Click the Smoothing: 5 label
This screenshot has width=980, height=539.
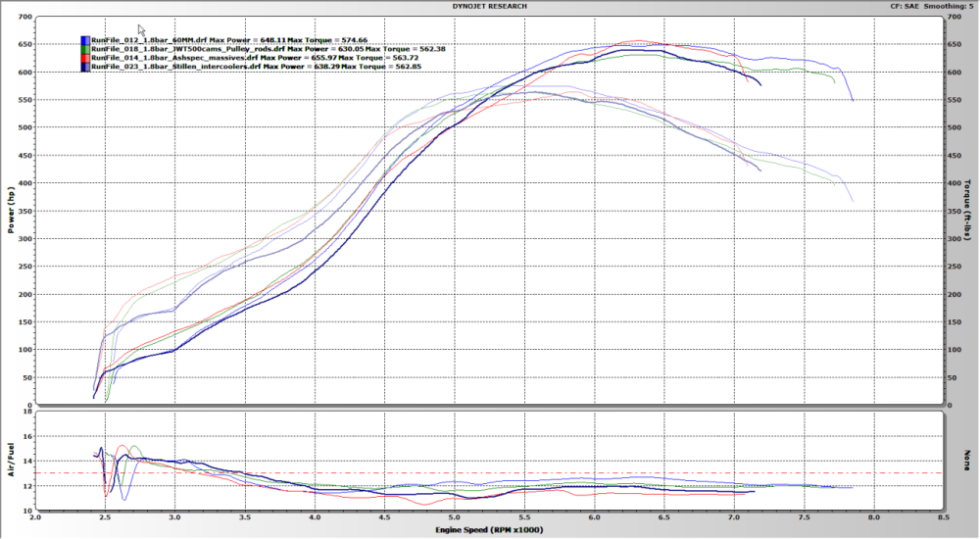click(951, 6)
